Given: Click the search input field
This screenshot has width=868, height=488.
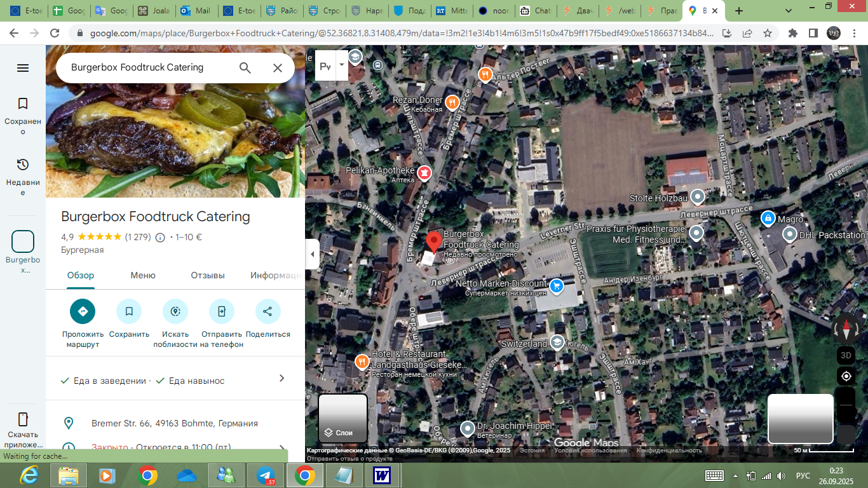Looking at the screenshot, I should tap(150, 67).
